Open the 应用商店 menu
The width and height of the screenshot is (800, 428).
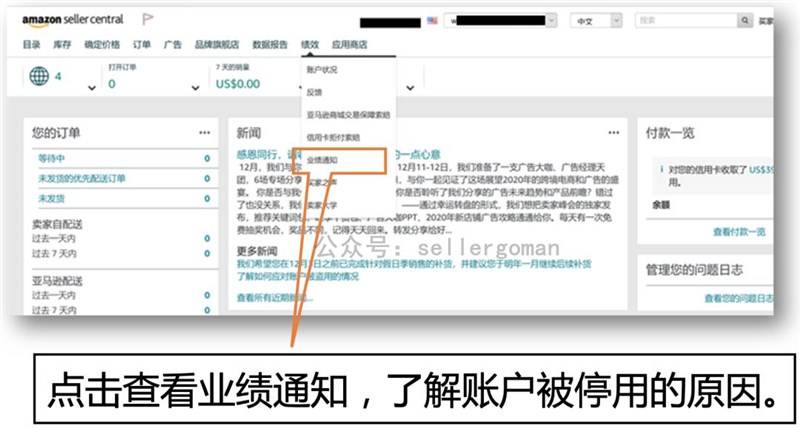(349, 45)
